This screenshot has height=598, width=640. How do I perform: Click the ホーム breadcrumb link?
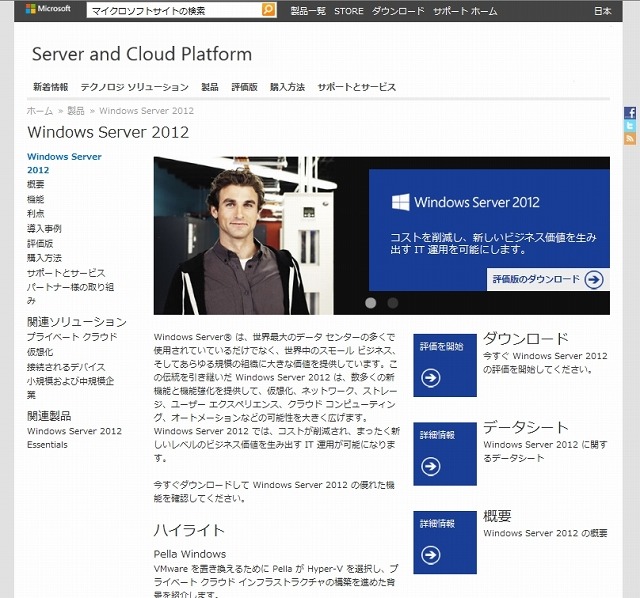[40, 111]
